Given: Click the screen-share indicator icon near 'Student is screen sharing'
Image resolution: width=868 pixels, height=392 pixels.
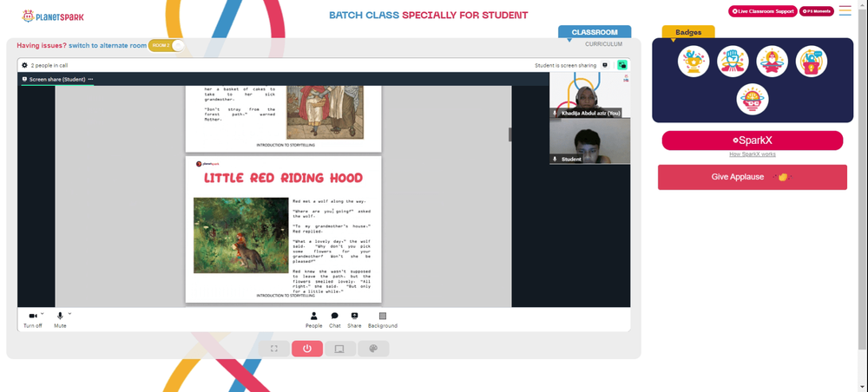Looking at the screenshot, I should click(604, 65).
